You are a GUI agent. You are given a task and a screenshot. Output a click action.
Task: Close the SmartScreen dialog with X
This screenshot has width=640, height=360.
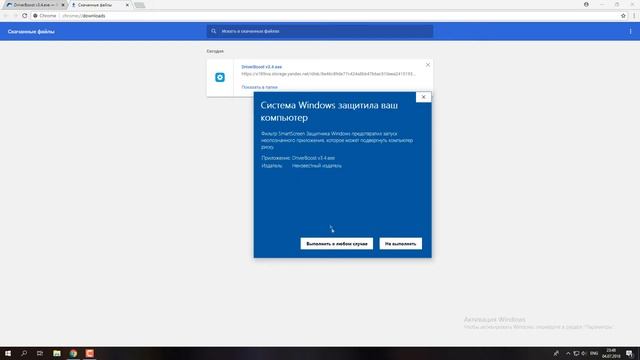click(423, 97)
